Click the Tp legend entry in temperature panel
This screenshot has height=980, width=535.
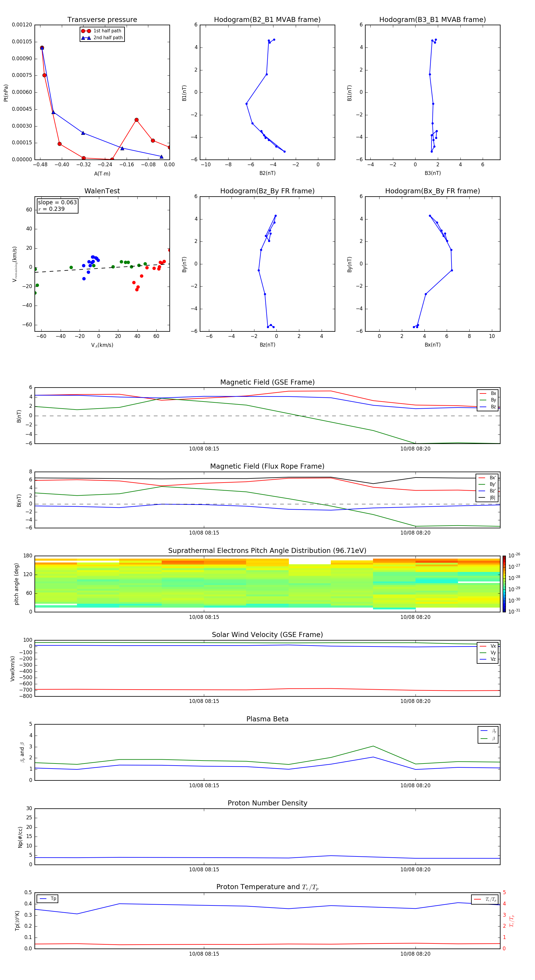[47, 899]
